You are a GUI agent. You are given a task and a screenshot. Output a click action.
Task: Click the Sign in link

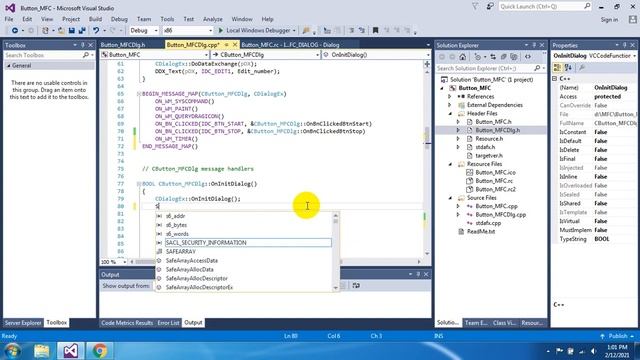[609, 20]
